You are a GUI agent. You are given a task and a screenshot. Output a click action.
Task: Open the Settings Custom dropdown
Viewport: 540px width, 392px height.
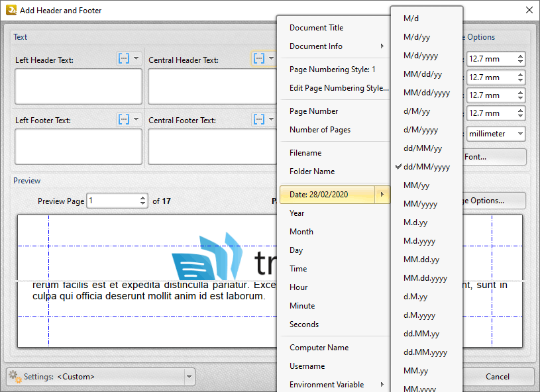click(x=189, y=377)
